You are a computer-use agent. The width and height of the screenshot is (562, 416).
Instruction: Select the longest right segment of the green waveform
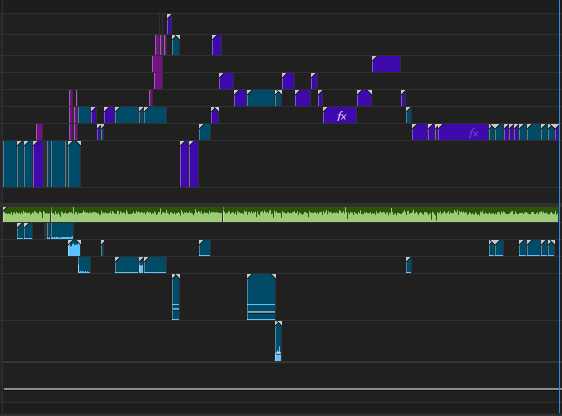point(391,214)
